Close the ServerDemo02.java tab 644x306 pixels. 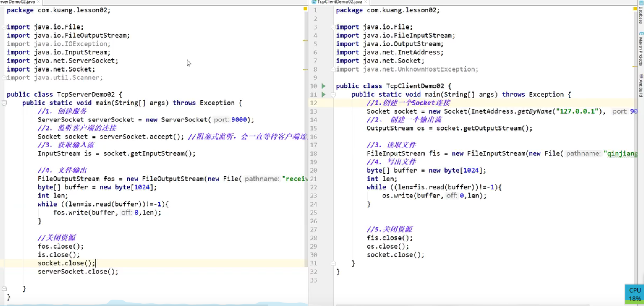[x=38, y=2]
